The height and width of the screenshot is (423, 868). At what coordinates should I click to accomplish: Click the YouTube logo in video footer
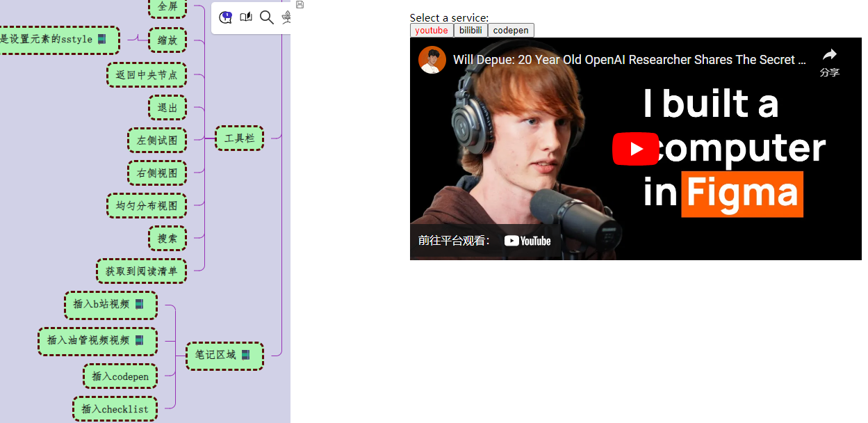pos(527,241)
